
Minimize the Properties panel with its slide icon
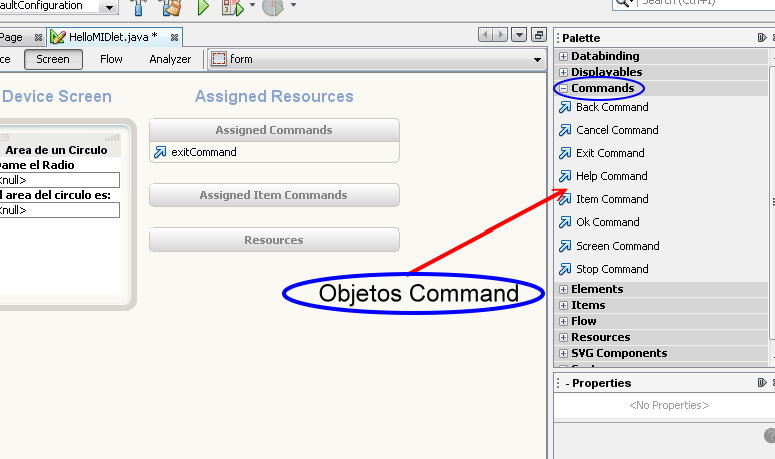tap(762, 382)
